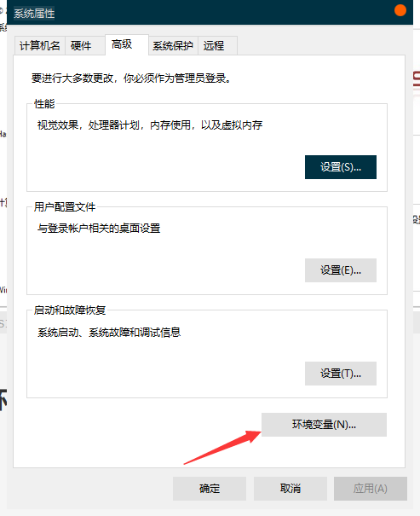This screenshot has height=516, width=420.
Task: Open 环境变量(N)... dialog
Action: pyautogui.click(x=324, y=425)
